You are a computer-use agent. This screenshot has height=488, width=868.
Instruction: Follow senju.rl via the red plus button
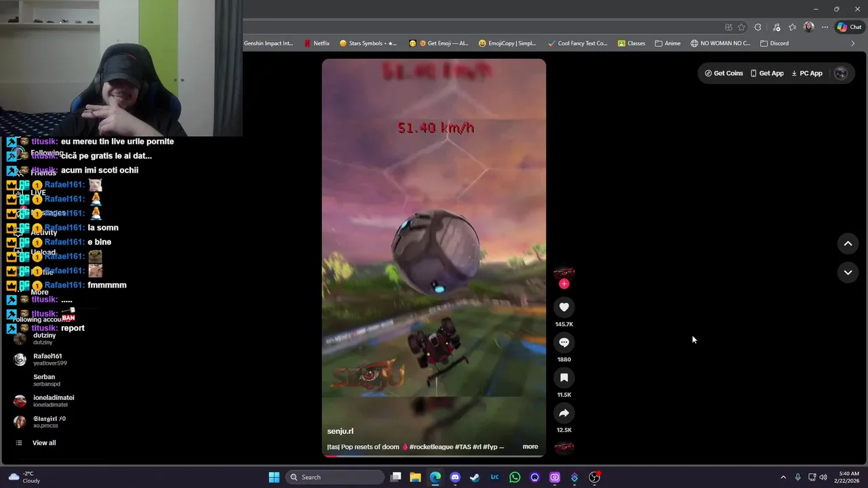click(564, 284)
